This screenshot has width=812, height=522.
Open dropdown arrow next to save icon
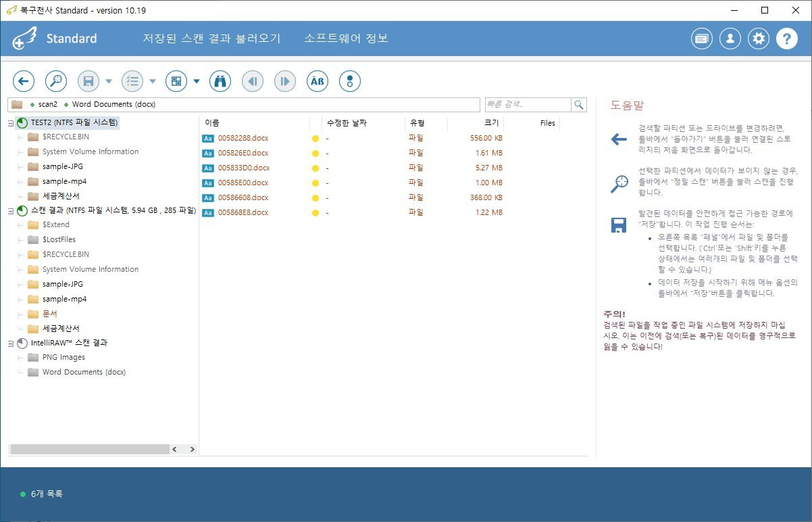[109, 82]
